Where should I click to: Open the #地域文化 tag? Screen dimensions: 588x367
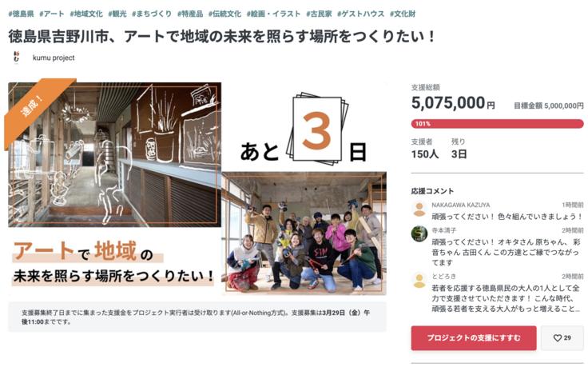click(x=86, y=14)
